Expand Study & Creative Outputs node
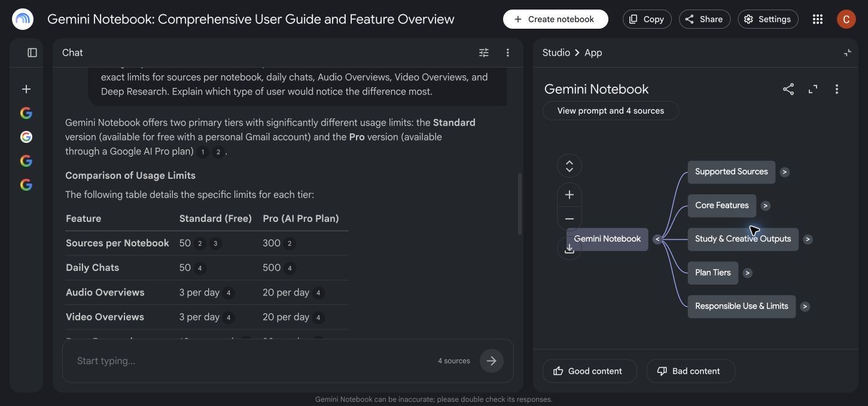 808,239
